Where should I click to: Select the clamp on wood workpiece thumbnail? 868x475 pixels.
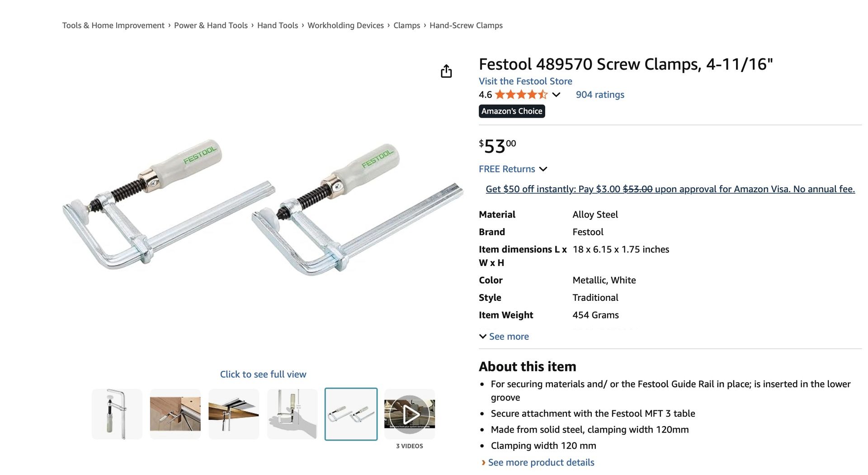point(175,413)
